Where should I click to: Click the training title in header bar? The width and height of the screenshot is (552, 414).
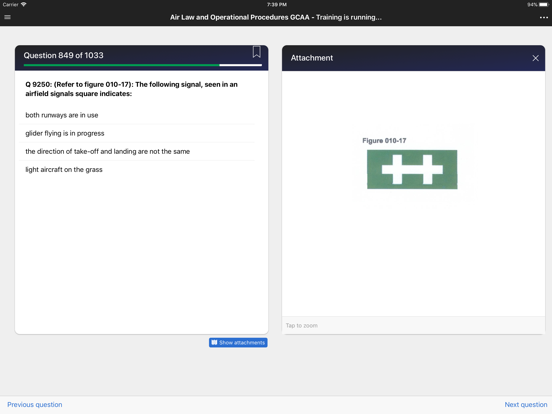tap(276, 17)
